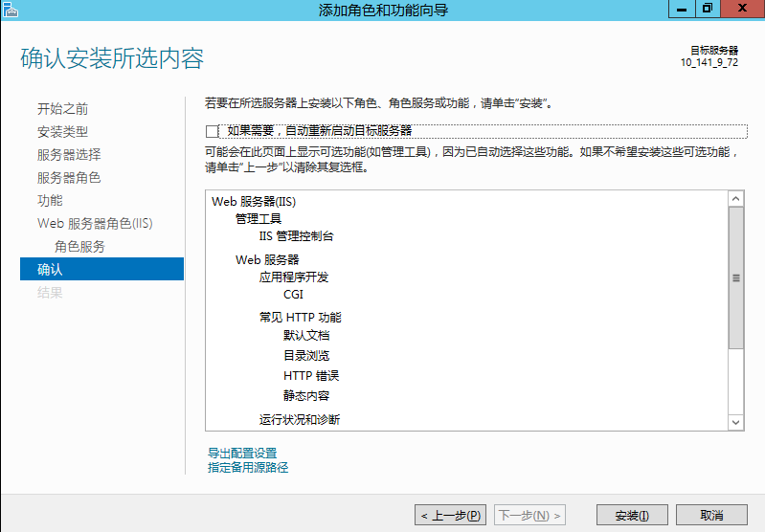Select the 安装类型 step in the sidebar
Screen dimensions: 765x532
[63, 132]
